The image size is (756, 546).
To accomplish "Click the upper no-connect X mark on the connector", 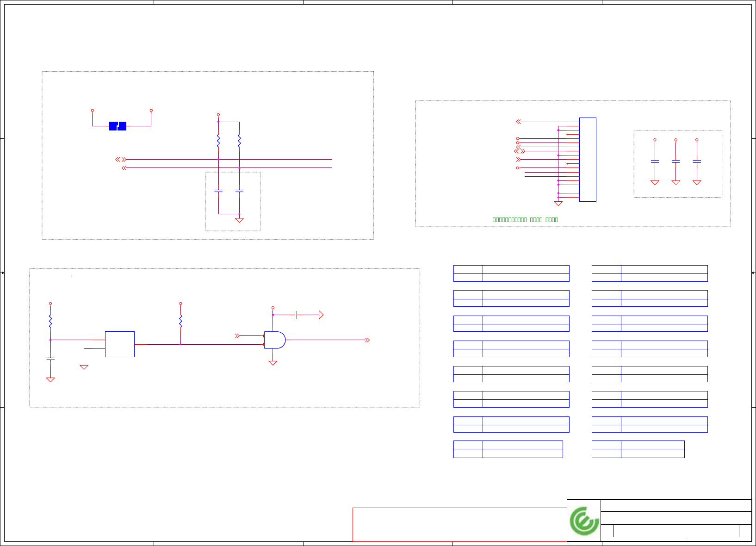I will 567,135.
